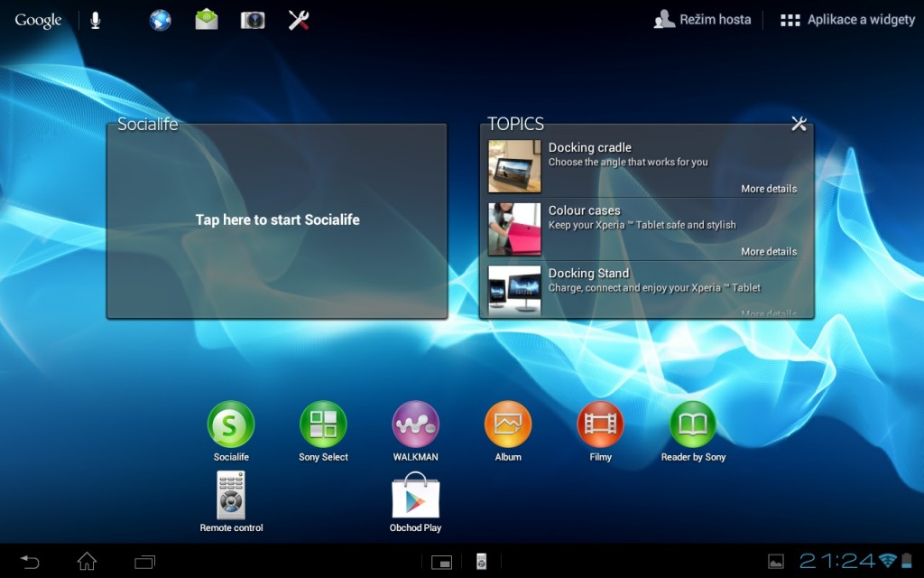924x578 pixels.
Task: Open TOPICS widget settings wrench
Action: click(799, 124)
